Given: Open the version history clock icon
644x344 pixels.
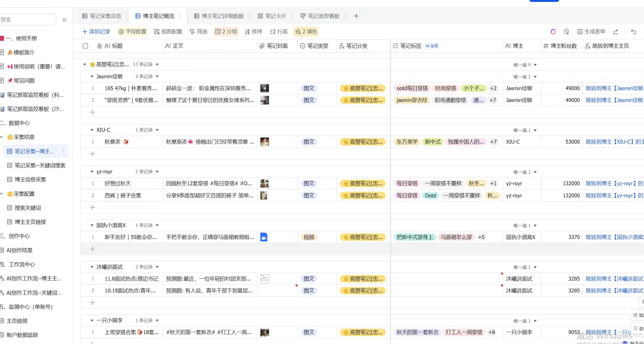Looking at the screenshot, I should (x=566, y=32).
